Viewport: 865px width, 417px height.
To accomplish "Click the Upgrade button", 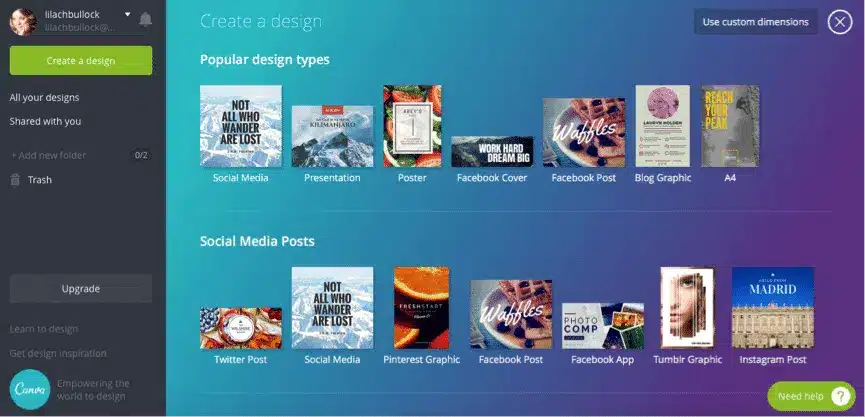I will tap(81, 289).
